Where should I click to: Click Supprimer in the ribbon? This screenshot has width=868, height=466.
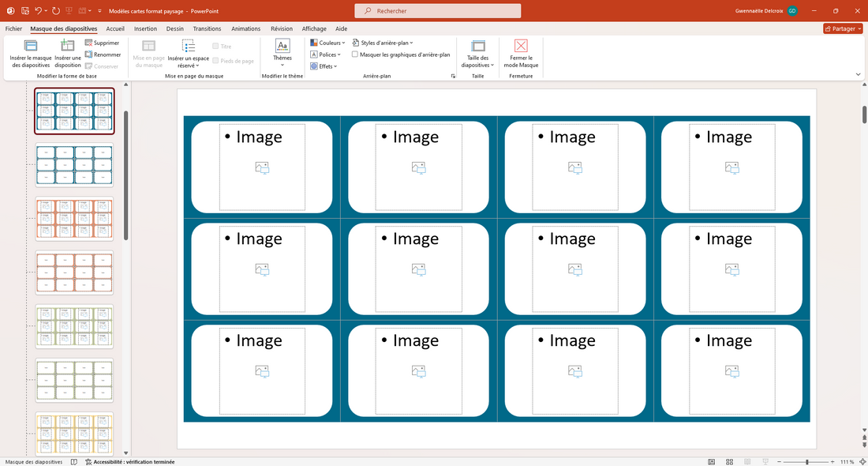point(102,43)
